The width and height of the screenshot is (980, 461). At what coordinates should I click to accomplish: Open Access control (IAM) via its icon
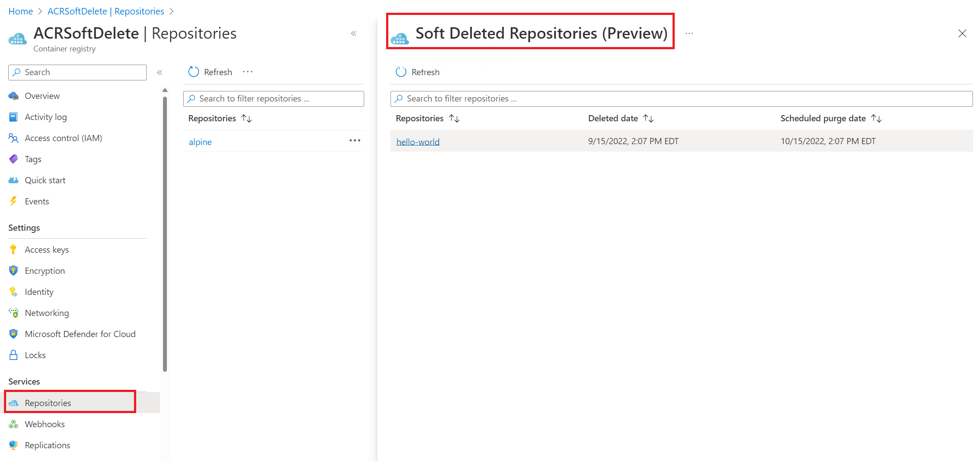13,138
